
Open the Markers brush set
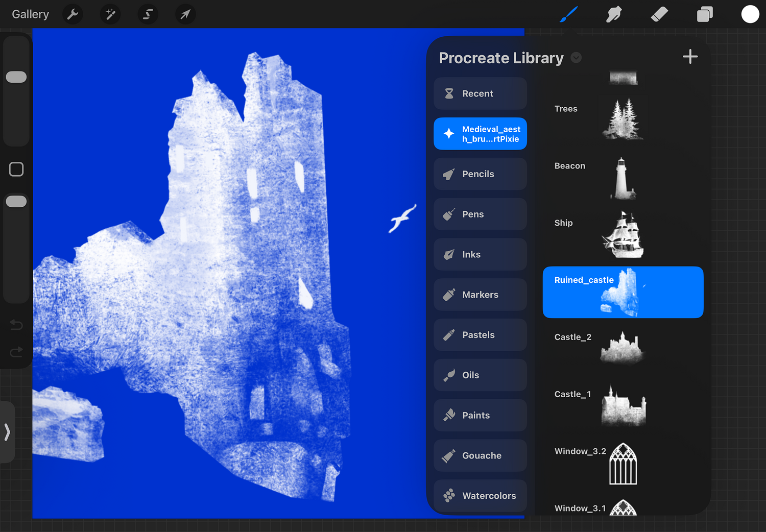click(x=480, y=295)
